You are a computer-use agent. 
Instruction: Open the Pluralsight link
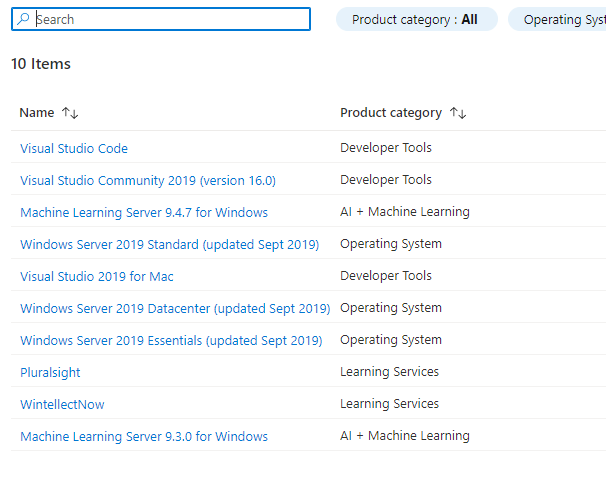50,373
